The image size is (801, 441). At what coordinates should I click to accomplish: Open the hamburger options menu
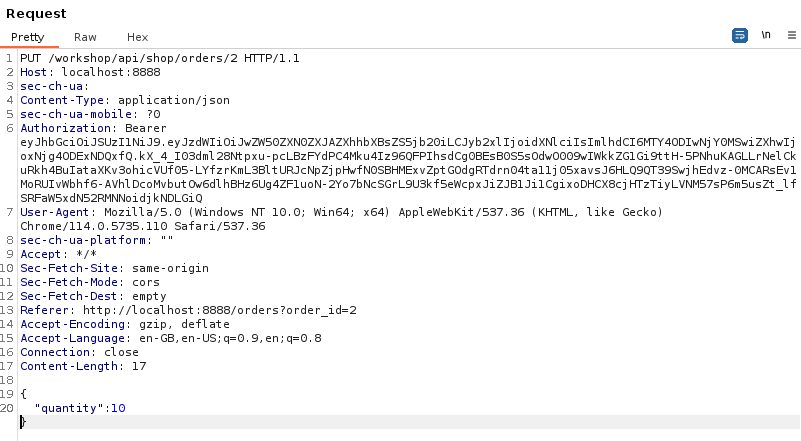click(x=791, y=35)
